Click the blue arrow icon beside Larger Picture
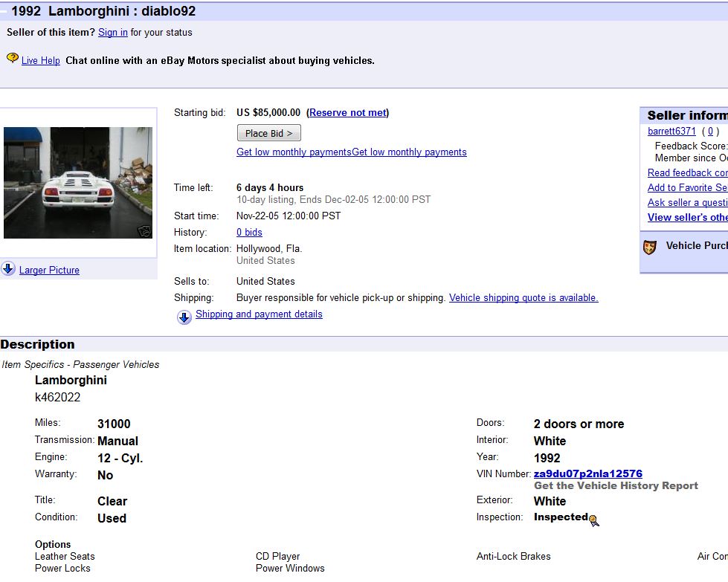 (8, 269)
